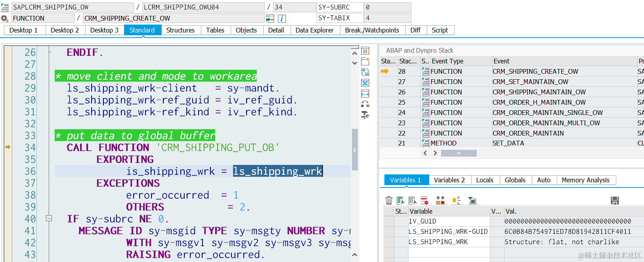Switch to Globals tab

pos(515,180)
